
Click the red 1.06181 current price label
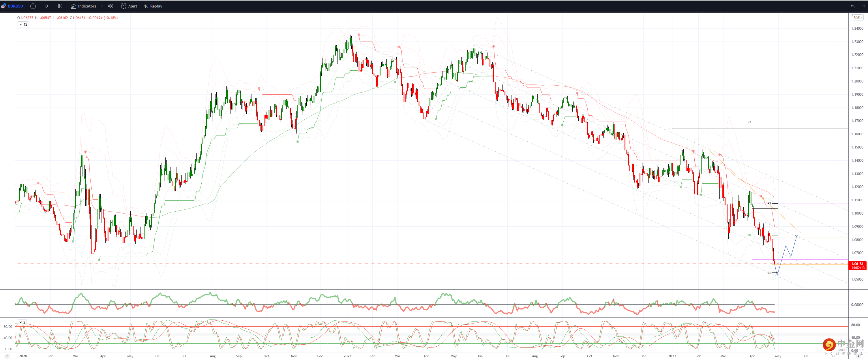(x=857, y=264)
